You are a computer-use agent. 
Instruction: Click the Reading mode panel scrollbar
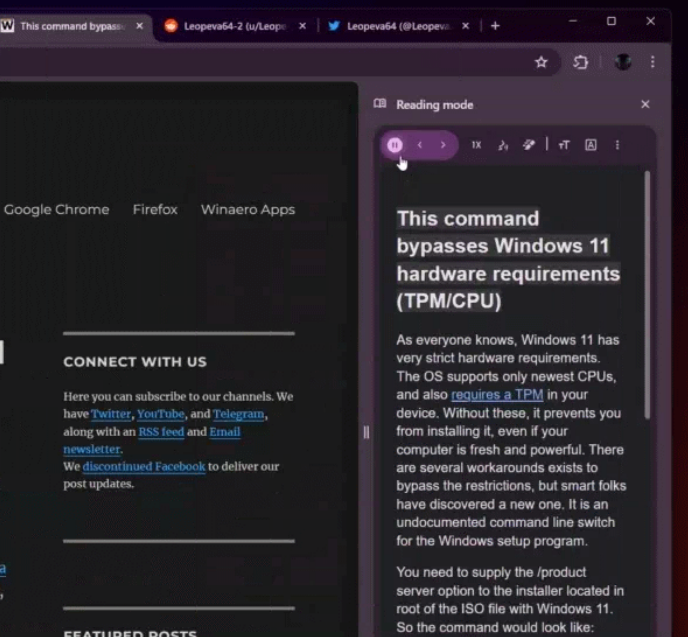[647, 295]
